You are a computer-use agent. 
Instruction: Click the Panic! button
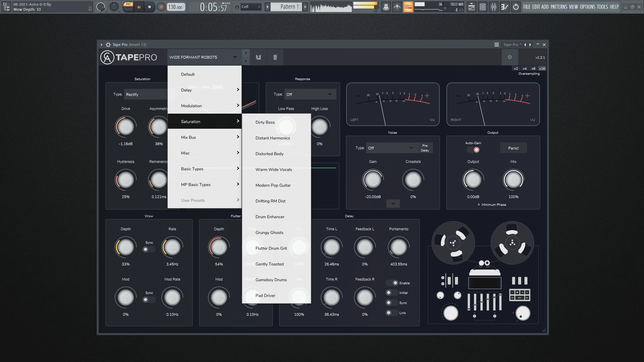point(513,148)
